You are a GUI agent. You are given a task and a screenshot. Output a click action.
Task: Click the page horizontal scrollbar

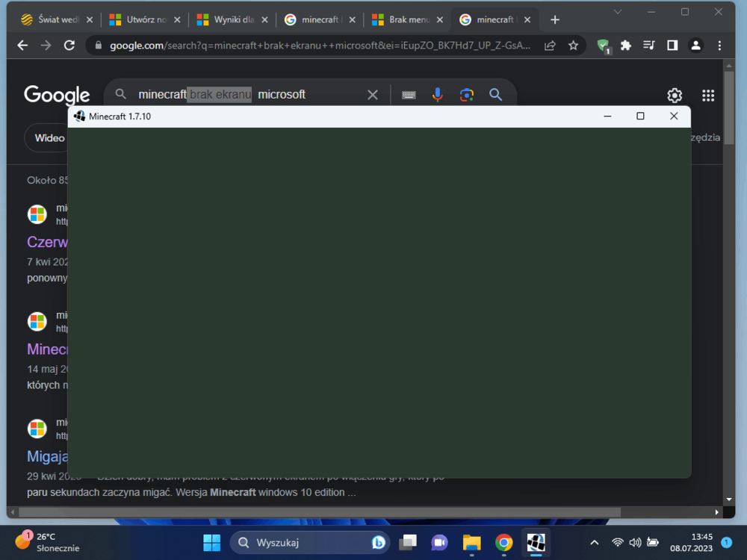coord(319,512)
